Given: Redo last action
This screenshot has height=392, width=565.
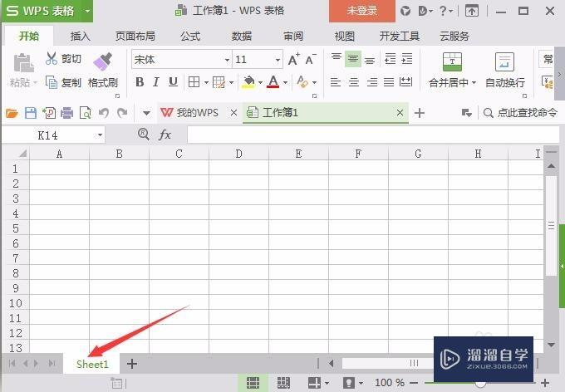Looking at the screenshot, I should [x=122, y=113].
